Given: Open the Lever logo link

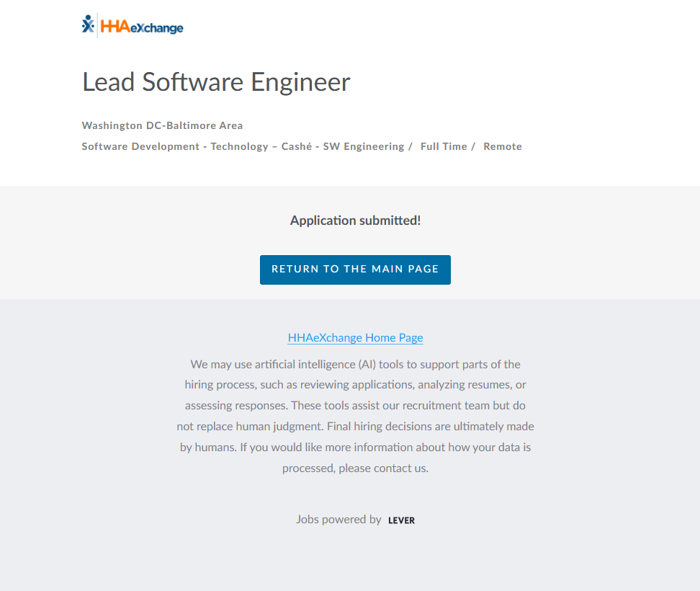Looking at the screenshot, I should tap(401, 520).
